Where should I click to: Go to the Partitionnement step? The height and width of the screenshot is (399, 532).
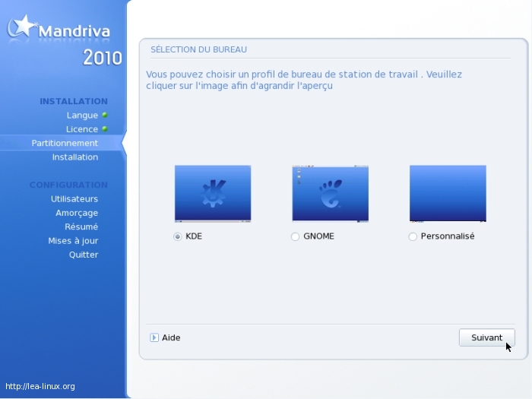65,143
